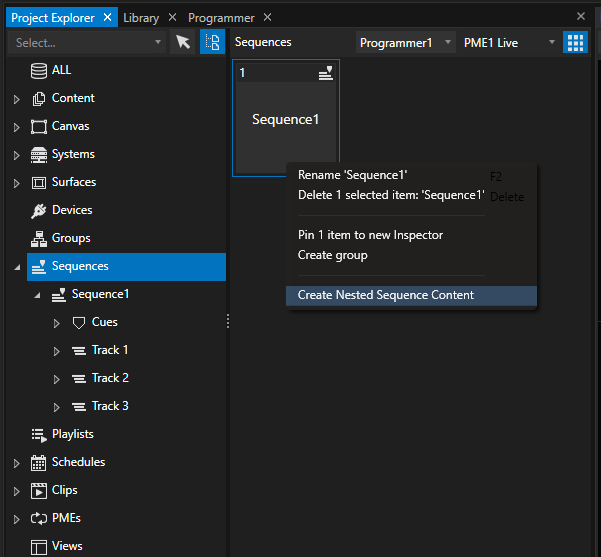Click the PMEs loop icon

[x=39, y=519]
